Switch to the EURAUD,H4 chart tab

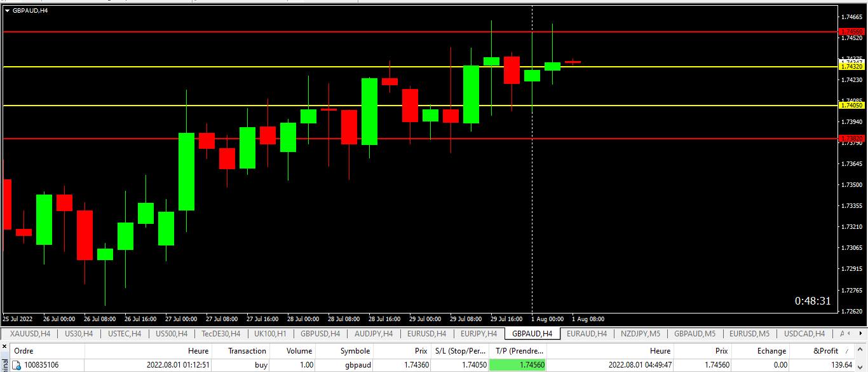(587, 333)
